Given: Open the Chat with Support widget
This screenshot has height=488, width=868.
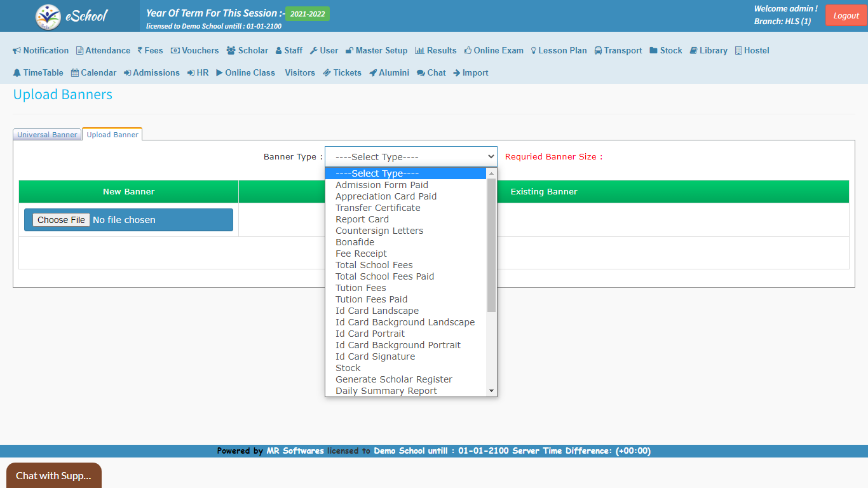Looking at the screenshot, I should [x=53, y=475].
